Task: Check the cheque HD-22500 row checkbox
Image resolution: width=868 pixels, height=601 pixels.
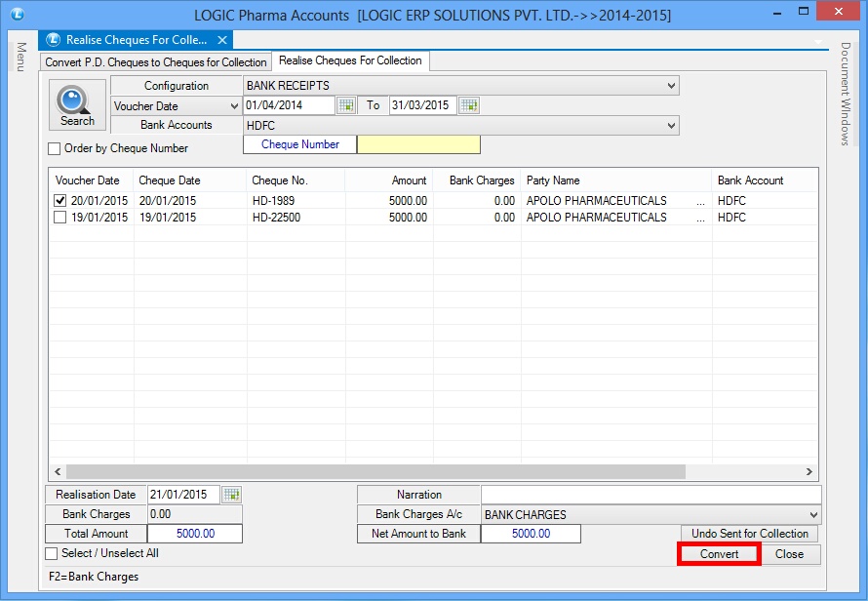Action: tap(60, 218)
